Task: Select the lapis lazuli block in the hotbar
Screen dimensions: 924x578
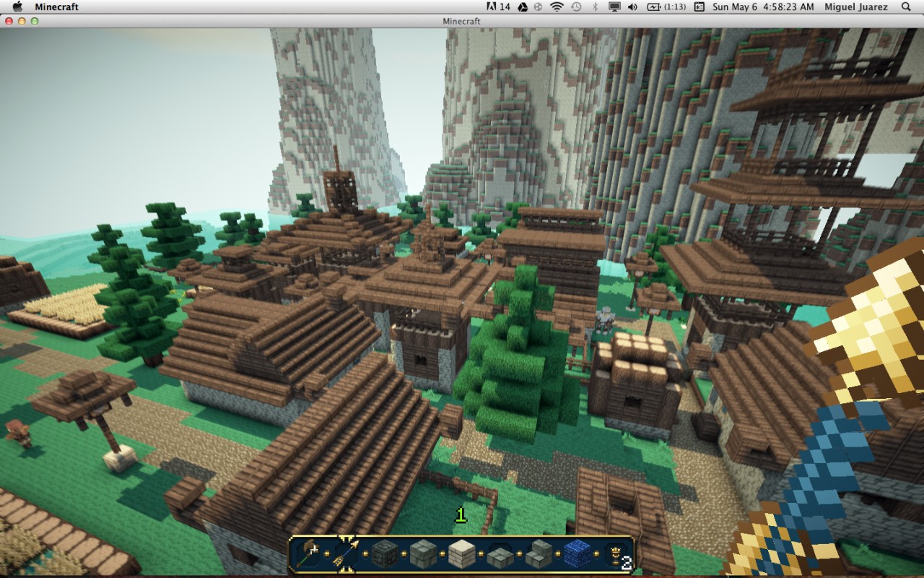Action: [x=575, y=553]
